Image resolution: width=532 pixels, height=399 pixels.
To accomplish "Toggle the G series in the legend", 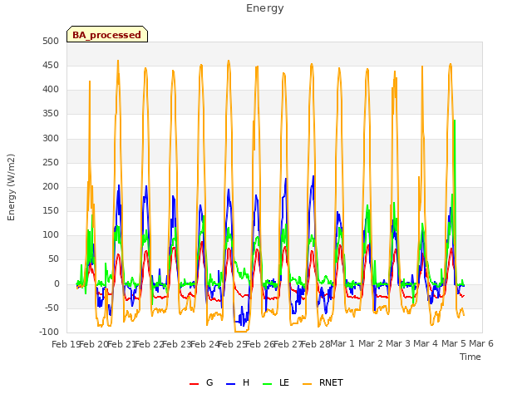I will 201,383.
